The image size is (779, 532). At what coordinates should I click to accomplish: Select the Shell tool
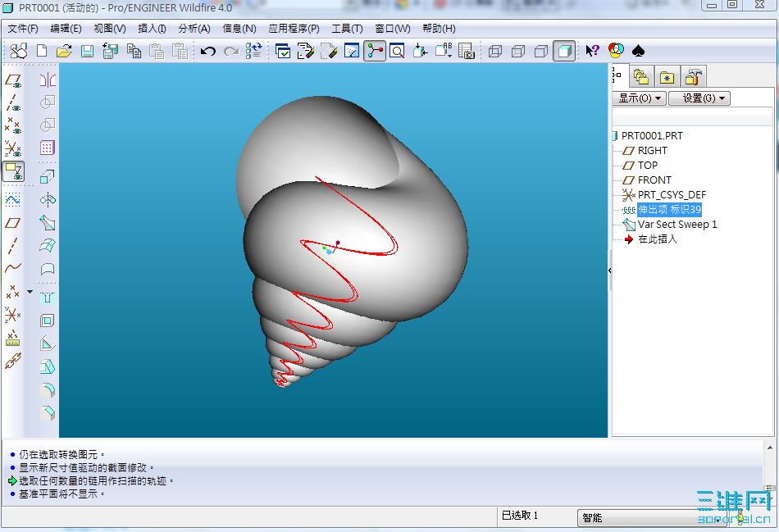coord(48,321)
